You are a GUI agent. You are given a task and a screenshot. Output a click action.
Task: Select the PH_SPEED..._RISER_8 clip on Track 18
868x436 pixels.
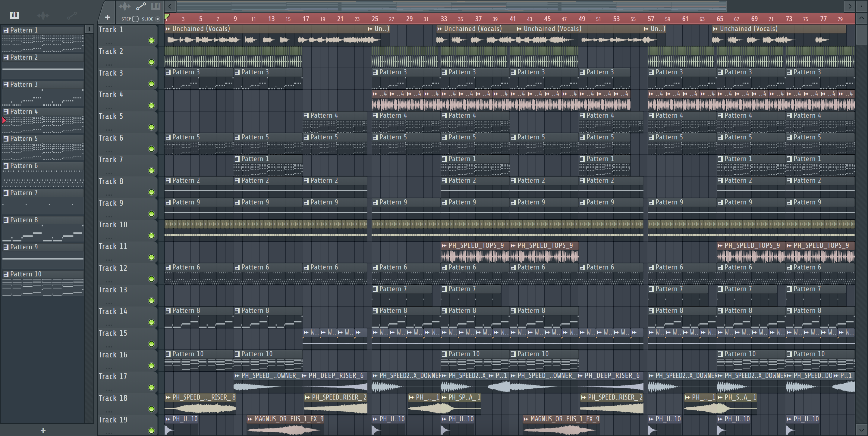coord(200,404)
